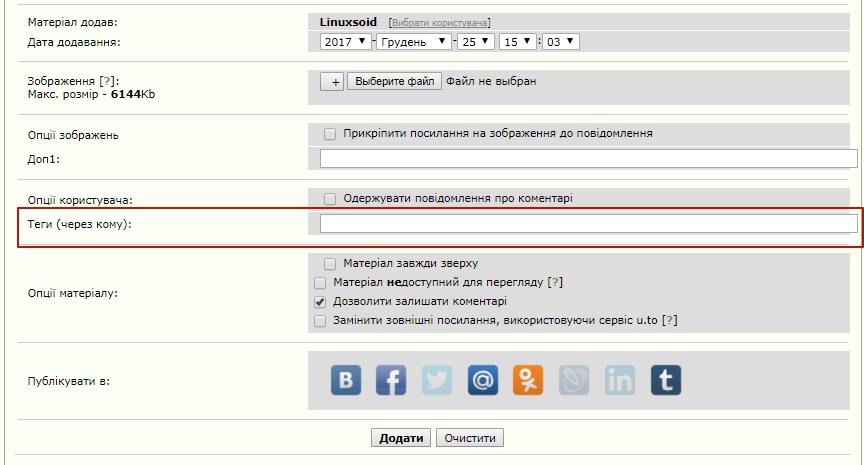Select the Tumblr publish icon
Viewport: 864px width, 465px height.
tap(665, 380)
